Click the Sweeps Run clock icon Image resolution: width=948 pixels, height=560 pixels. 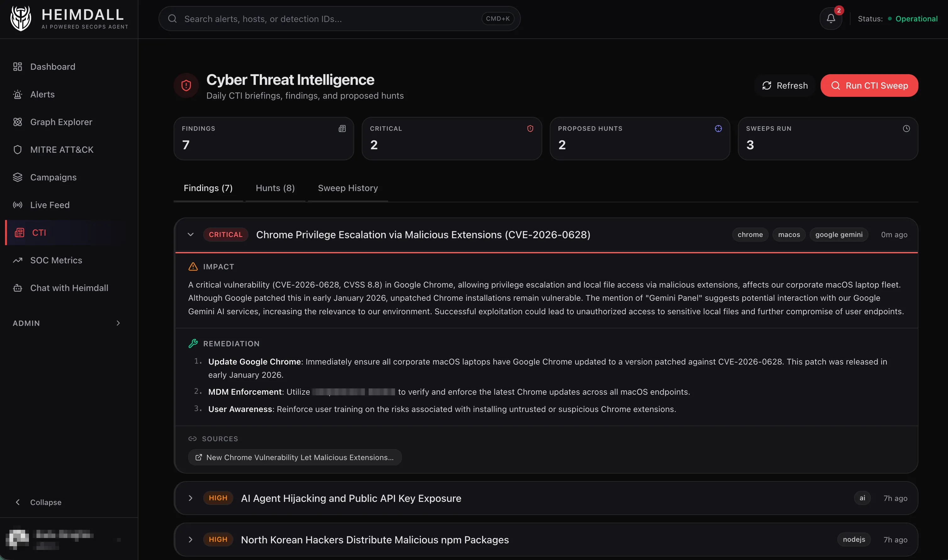(906, 129)
